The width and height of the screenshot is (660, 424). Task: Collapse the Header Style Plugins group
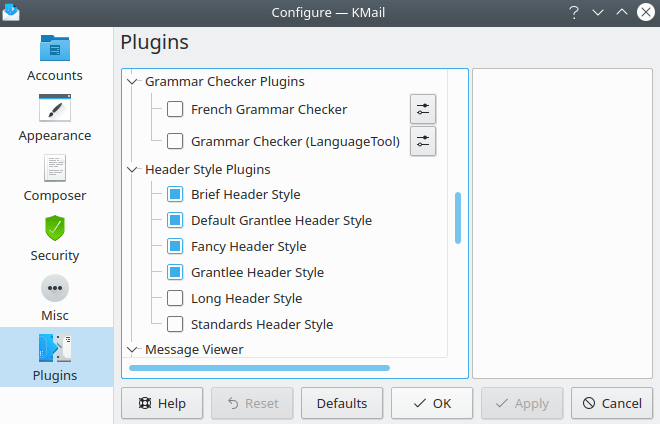point(133,170)
